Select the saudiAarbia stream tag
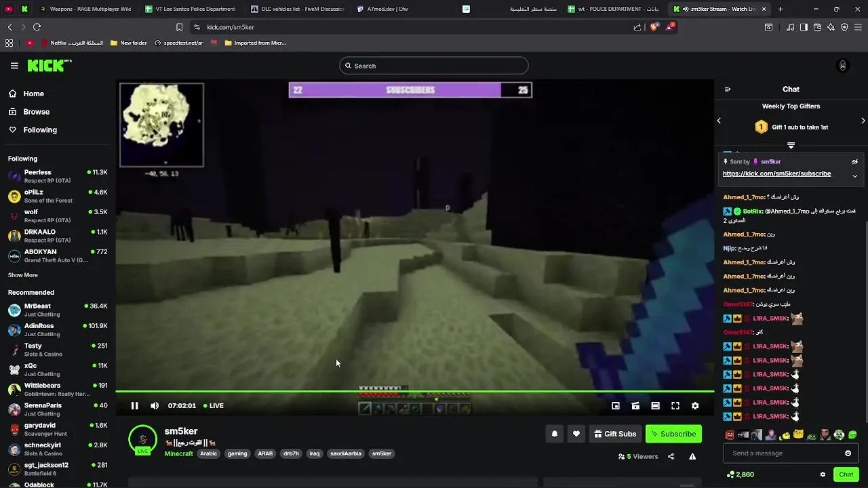 [x=346, y=453]
